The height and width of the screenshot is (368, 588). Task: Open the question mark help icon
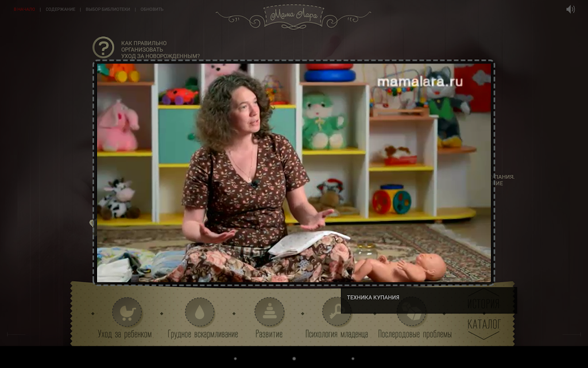pyautogui.click(x=103, y=47)
